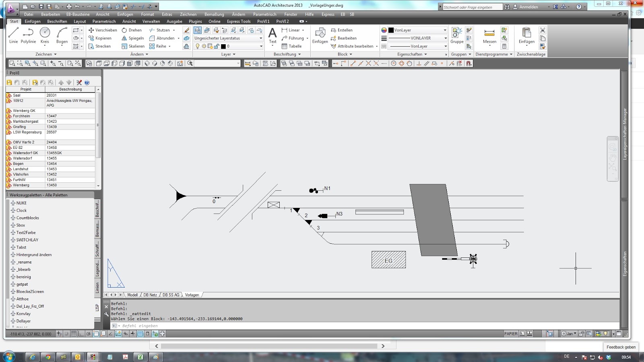Click the Anmelden sign-in button
644x362 pixels.
click(x=525, y=7)
